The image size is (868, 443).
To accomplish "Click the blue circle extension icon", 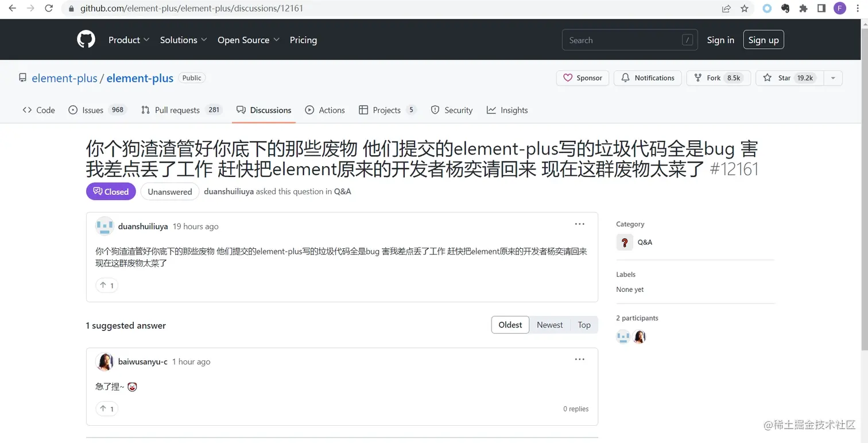I will [x=767, y=9].
